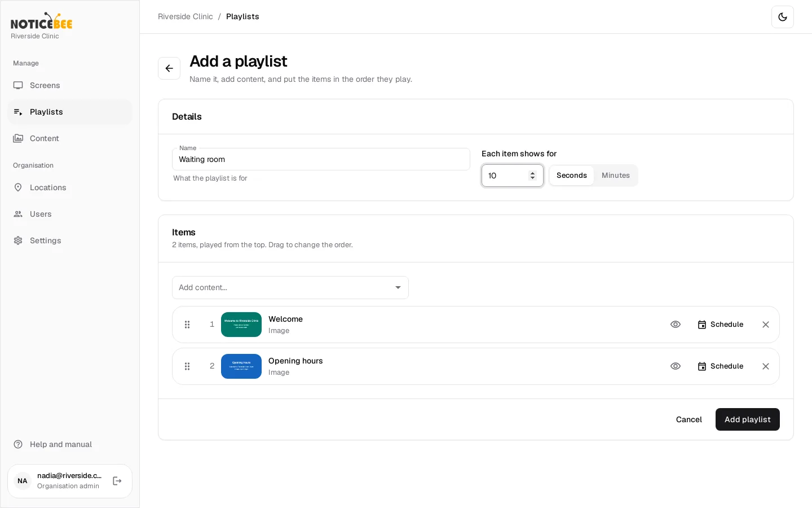Viewport: 812px width, 508px height.
Task: Open Playlists in the sidebar
Action: coord(70,112)
